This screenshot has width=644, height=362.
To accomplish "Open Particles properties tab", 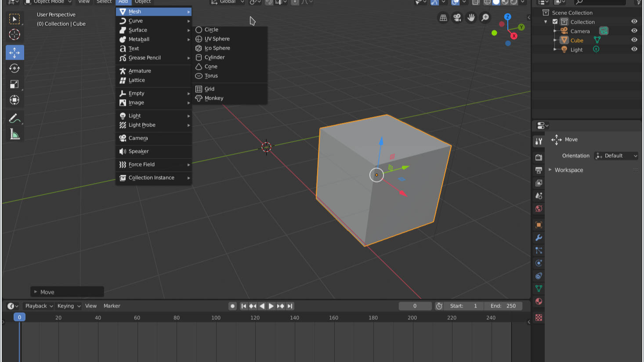I will pyautogui.click(x=539, y=250).
